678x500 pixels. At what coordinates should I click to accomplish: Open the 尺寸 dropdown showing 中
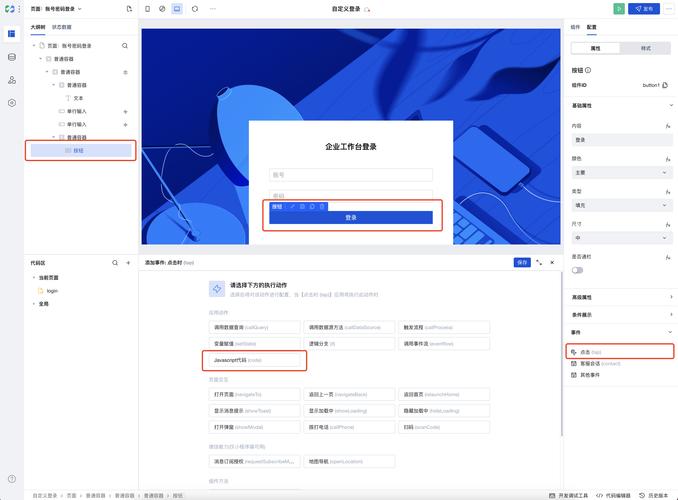[620, 237]
